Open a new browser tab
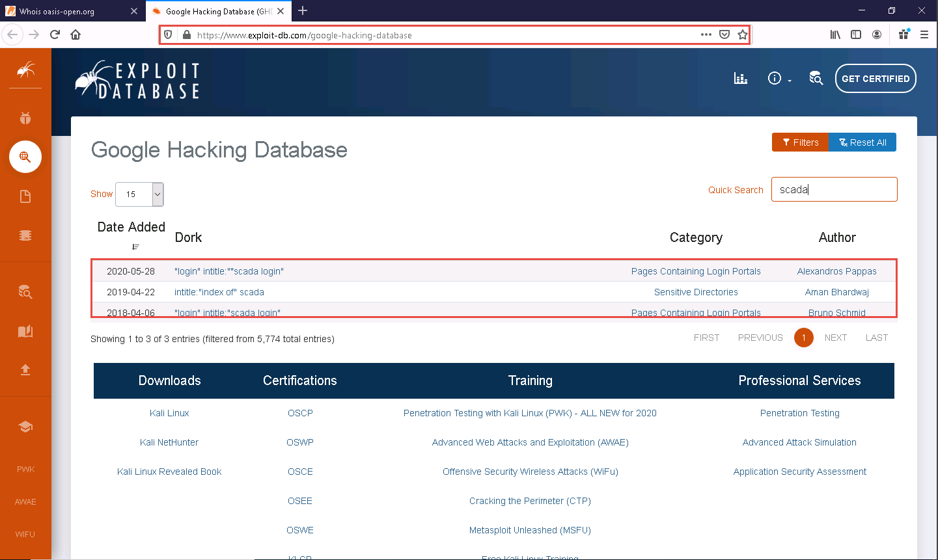This screenshot has width=938, height=560. tap(303, 11)
